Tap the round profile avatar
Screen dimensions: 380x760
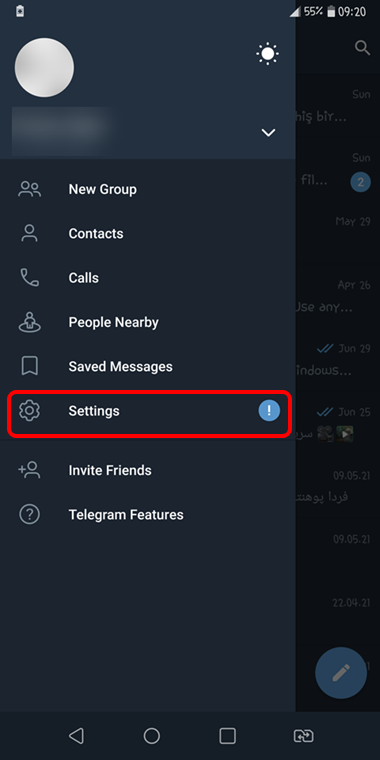[x=45, y=68]
